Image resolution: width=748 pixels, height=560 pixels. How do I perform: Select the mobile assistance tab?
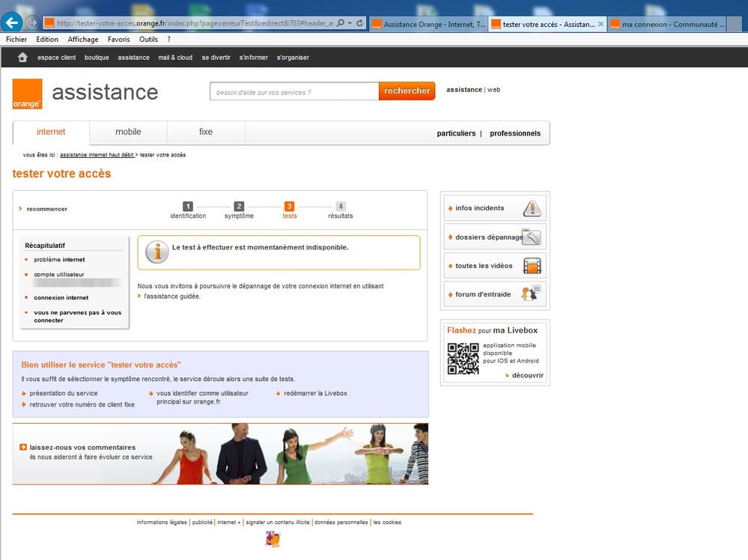tap(128, 132)
